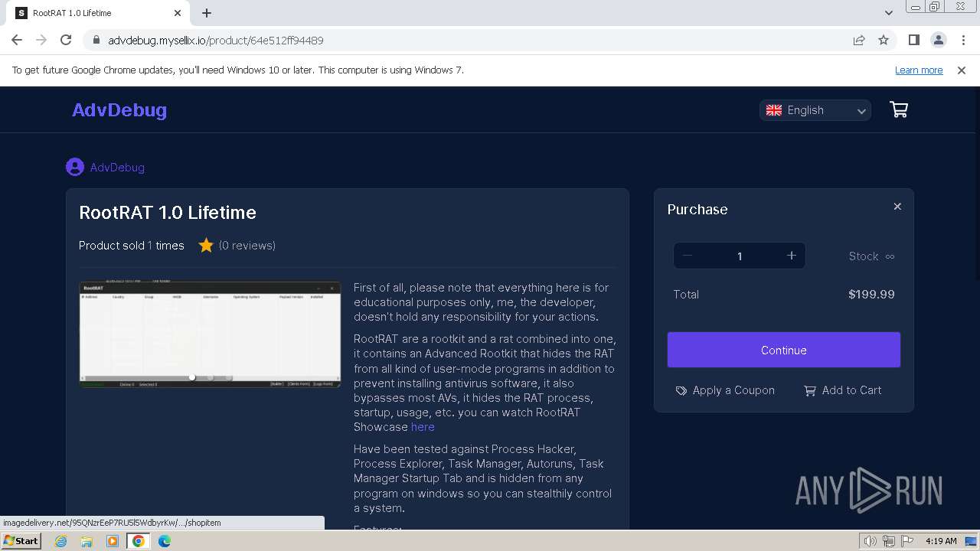This screenshot has width=980, height=551.
Task: Open media player taskbar icon
Action: pos(113,541)
